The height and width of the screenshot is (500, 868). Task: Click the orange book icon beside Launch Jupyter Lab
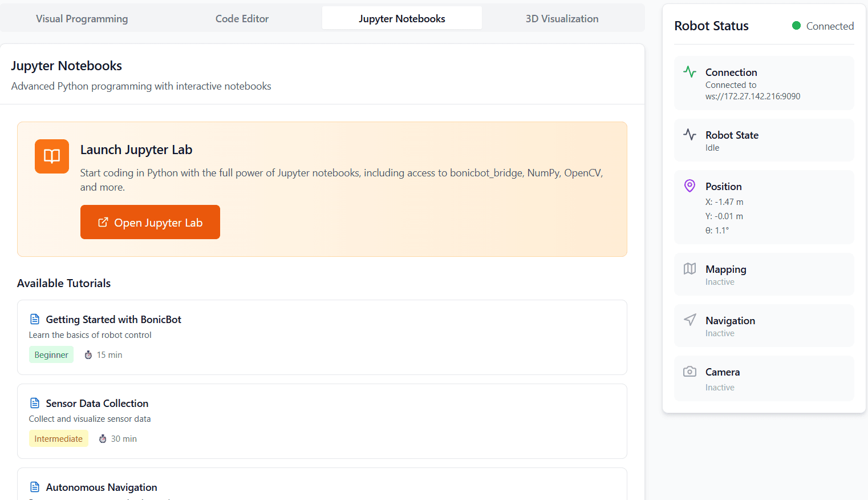click(51, 156)
